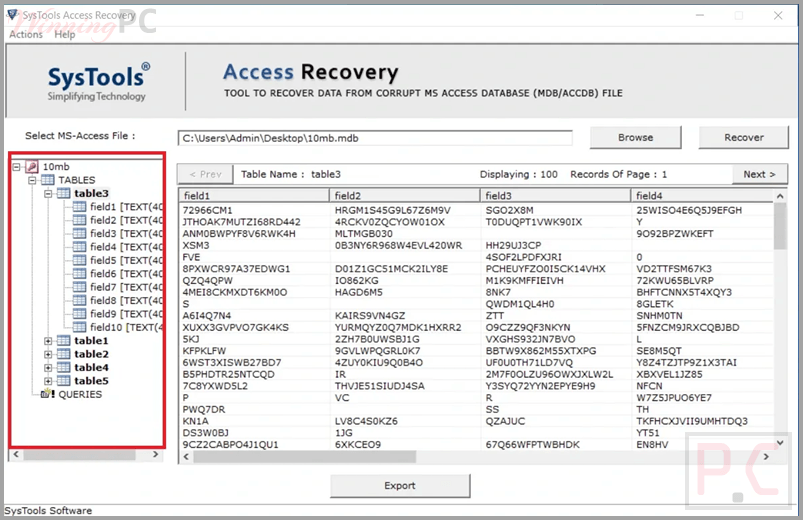Click the tree panel's left scroll arrow
Image resolution: width=803 pixels, height=520 pixels.
point(16,454)
